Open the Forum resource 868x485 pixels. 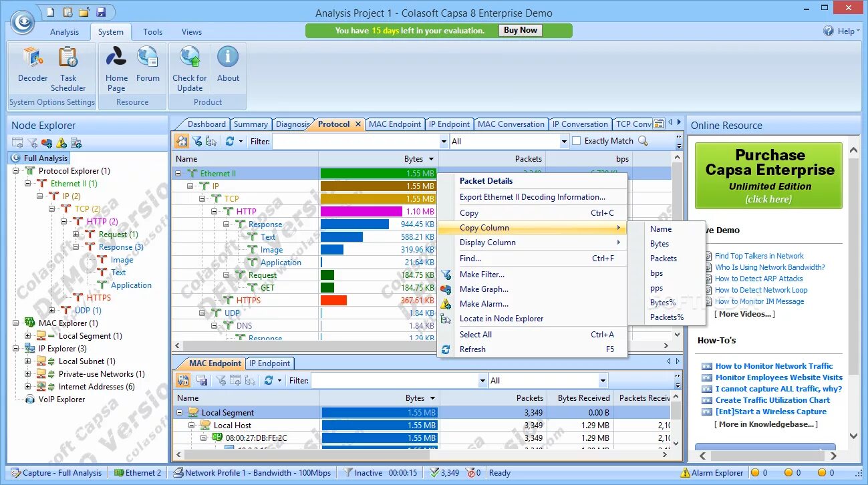tap(148, 64)
